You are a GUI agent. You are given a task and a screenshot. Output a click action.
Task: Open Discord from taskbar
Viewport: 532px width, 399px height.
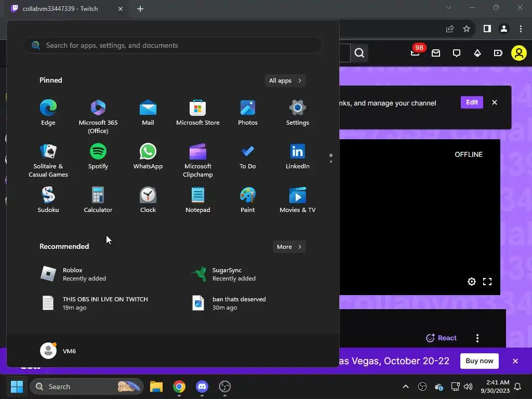click(x=202, y=387)
